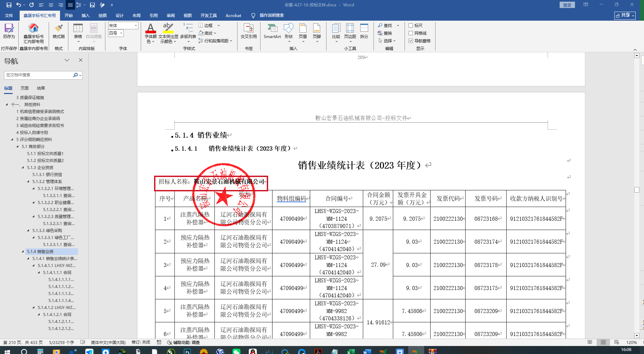The height and width of the screenshot is (354, 644).
Task: Open the 审阅 ribbon tab
Action: pos(171,16)
